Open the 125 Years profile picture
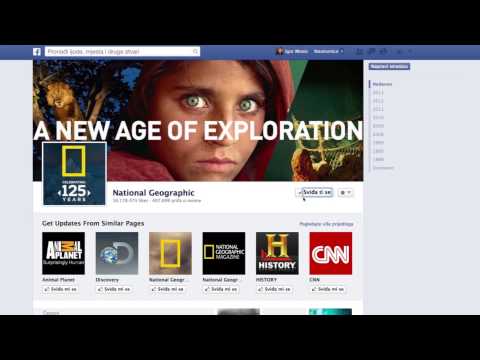 pos(74,174)
